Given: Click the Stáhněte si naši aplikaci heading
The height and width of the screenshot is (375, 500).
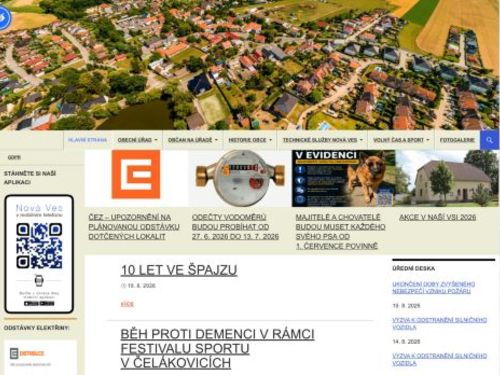Looking at the screenshot, I should click(x=30, y=178).
